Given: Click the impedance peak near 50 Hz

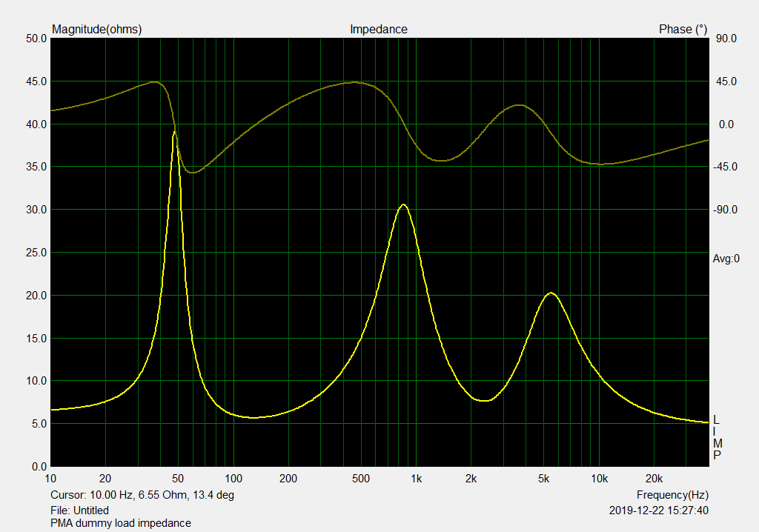Looking at the screenshot, I should (x=174, y=132).
